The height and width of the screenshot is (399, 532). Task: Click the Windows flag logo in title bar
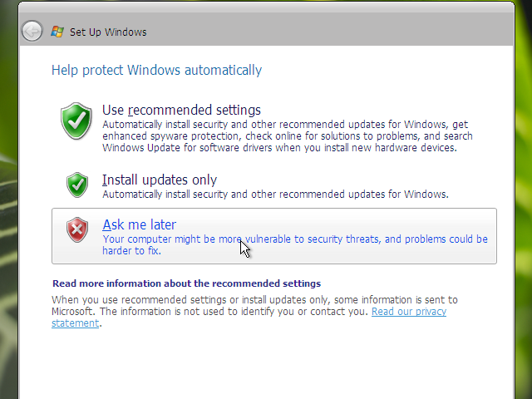57,32
